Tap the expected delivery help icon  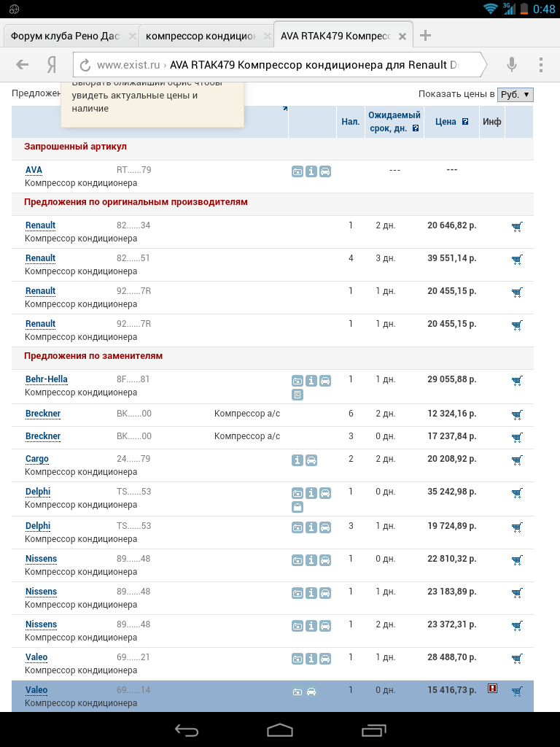coord(416,128)
